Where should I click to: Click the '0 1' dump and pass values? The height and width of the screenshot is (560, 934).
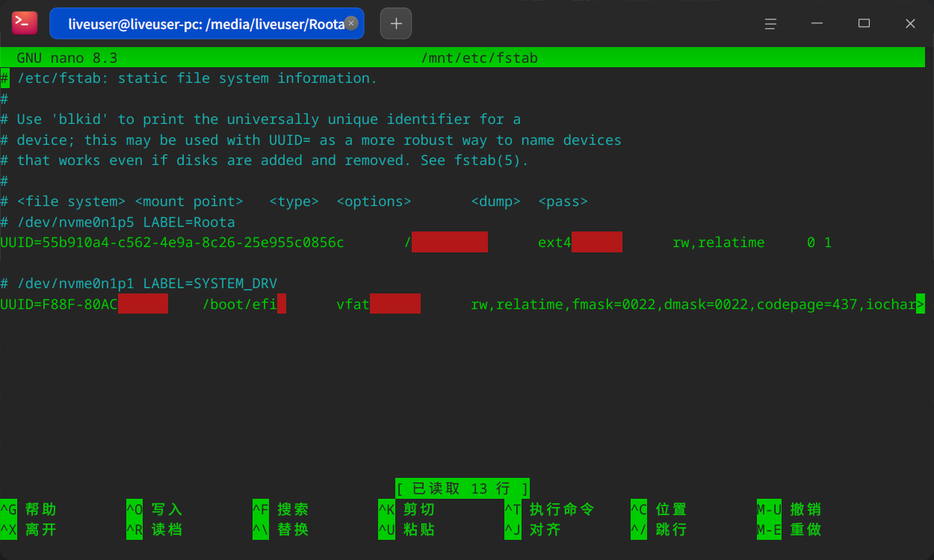(x=819, y=243)
